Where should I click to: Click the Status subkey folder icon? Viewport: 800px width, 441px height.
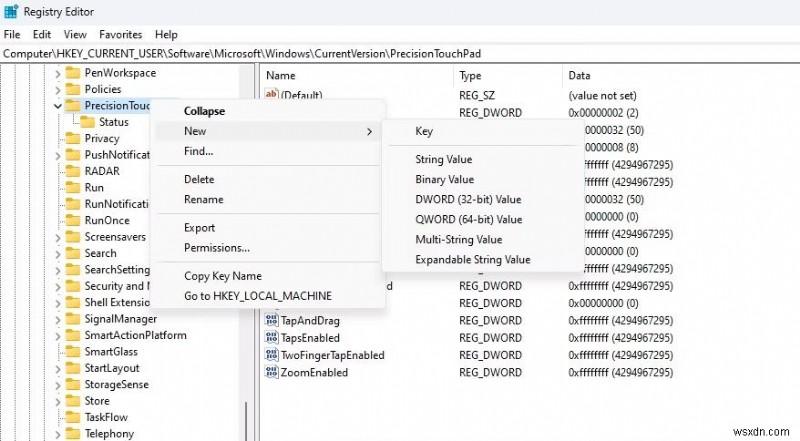87,122
